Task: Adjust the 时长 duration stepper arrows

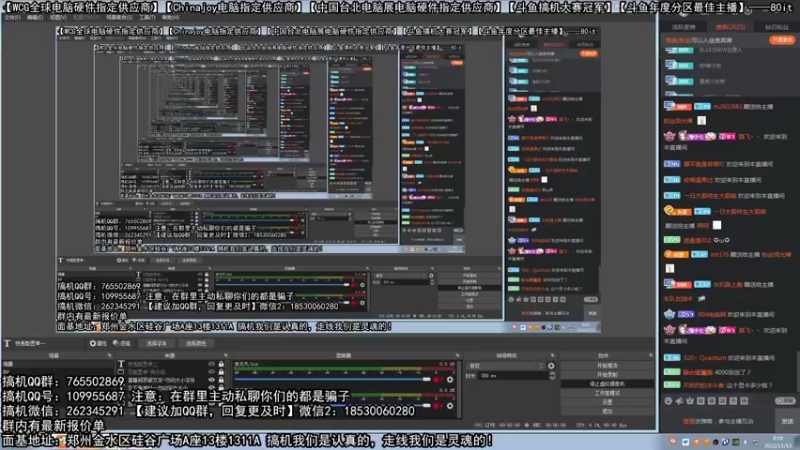Action: click(x=552, y=376)
